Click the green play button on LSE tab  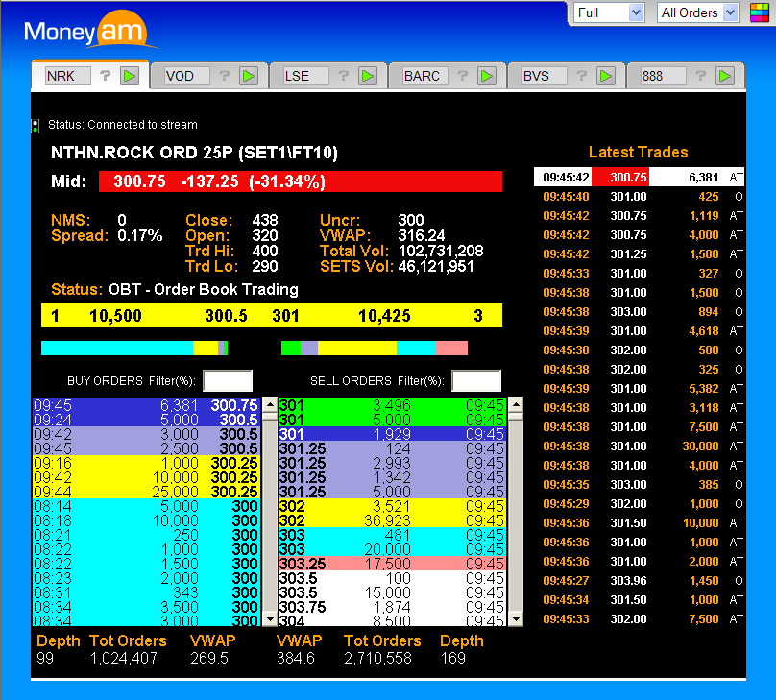coord(368,76)
